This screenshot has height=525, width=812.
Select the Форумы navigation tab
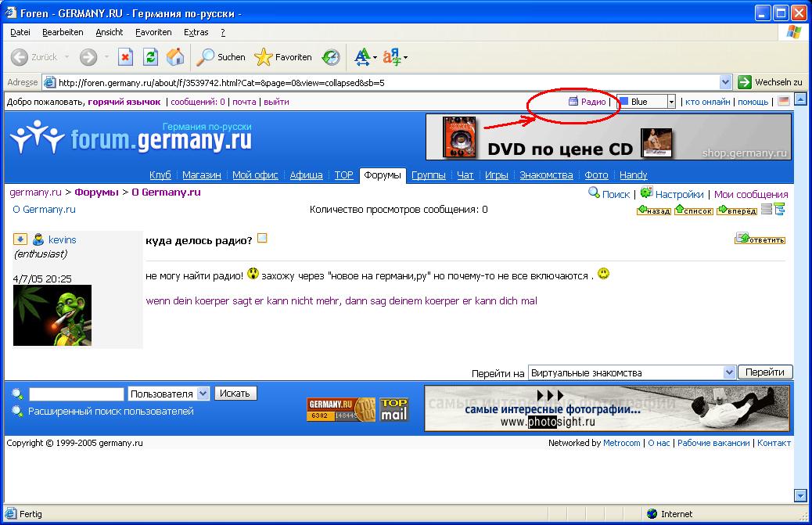383,175
